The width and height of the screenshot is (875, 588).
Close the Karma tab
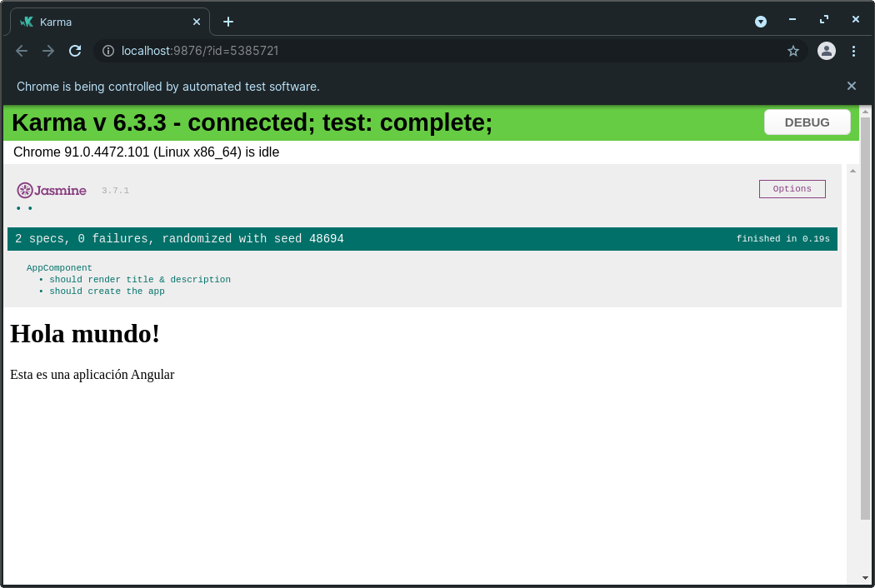197,22
